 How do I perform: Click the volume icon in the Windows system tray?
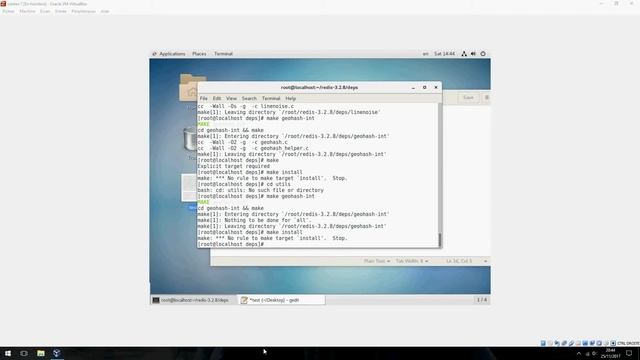(594, 353)
